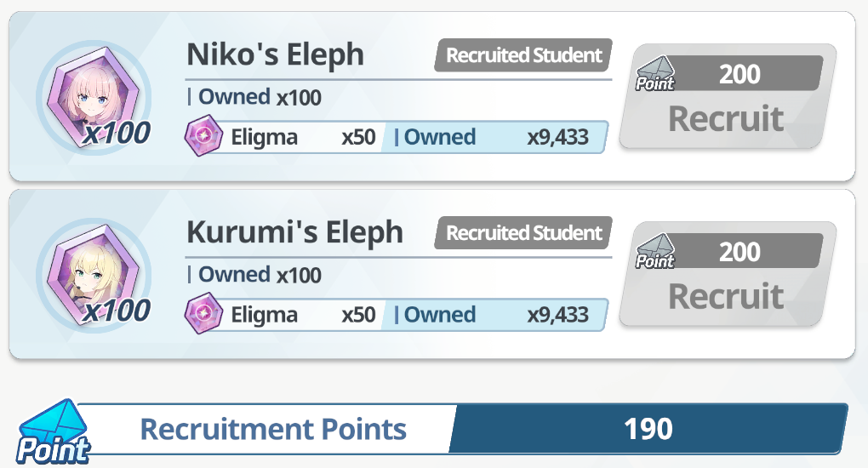This screenshot has width=868, height=468.
Task: Click Niko's Eleph portrait icon
Action: [x=93, y=98]
